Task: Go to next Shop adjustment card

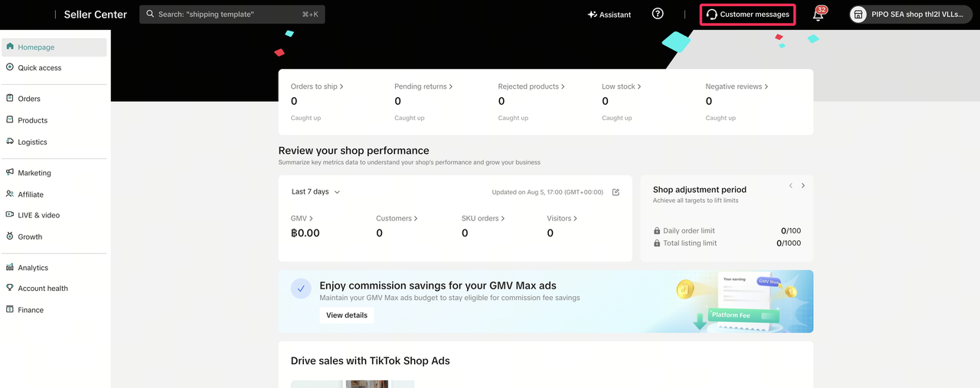Action: pyautogui.click(x=803, y=185)
